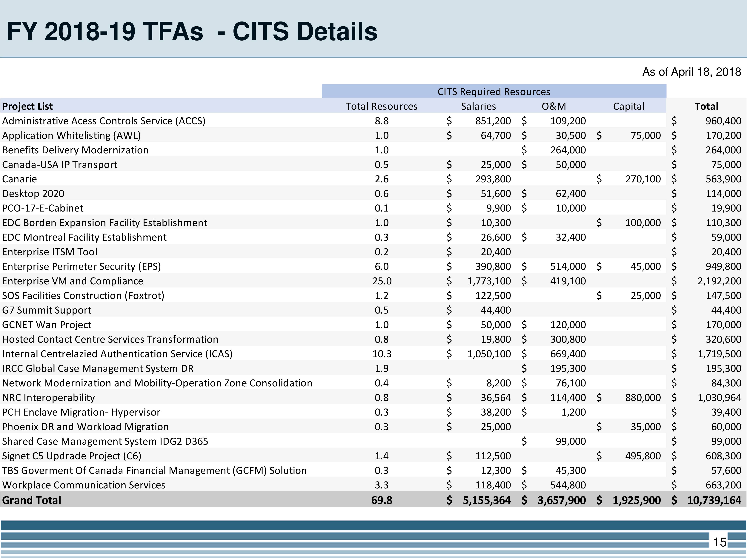The image size is (747, 560).
Task: Select ACCS salaries value 851,200
Action: (493, 121)
